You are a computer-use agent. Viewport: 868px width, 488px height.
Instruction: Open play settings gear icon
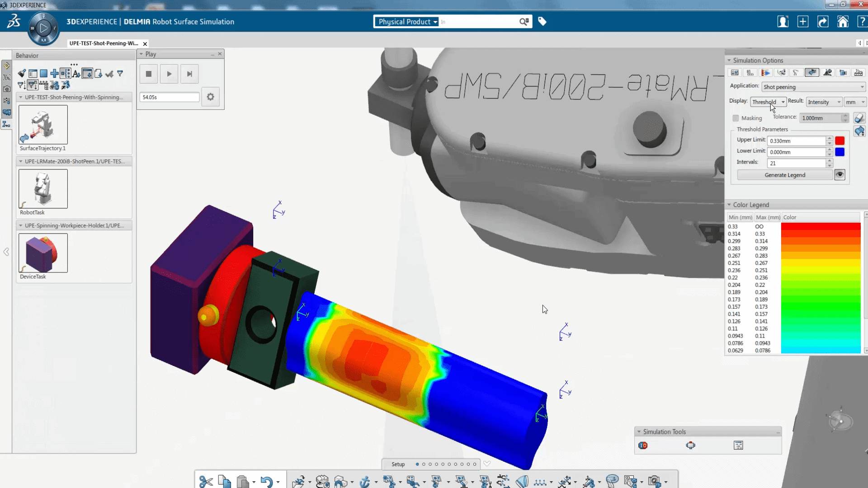click(x=210, y=97)
